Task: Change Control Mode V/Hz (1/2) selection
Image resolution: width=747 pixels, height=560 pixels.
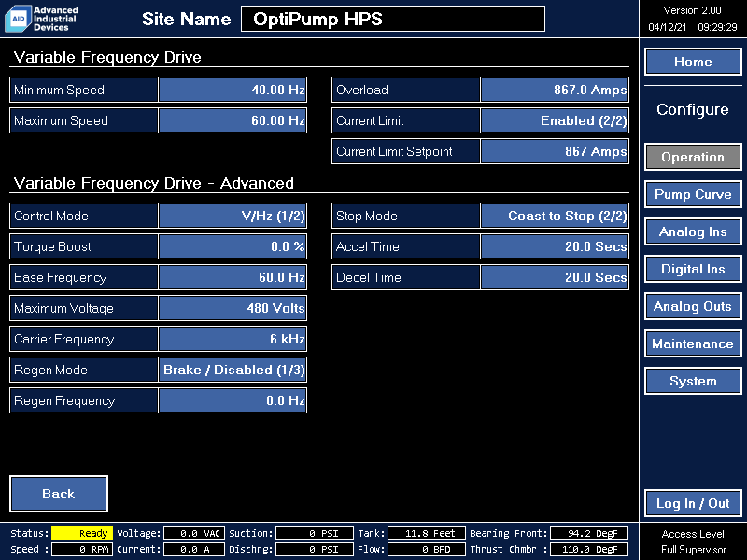Action: click(233, 216)
